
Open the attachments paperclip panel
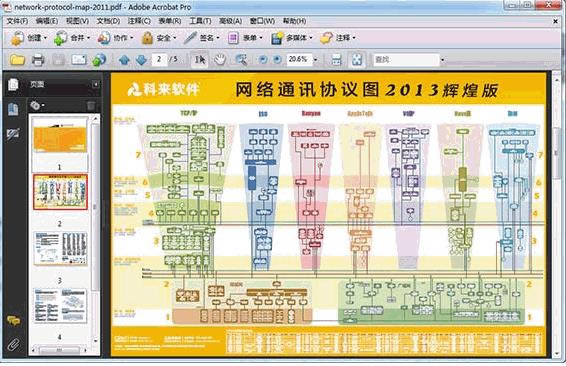point(13,344)
